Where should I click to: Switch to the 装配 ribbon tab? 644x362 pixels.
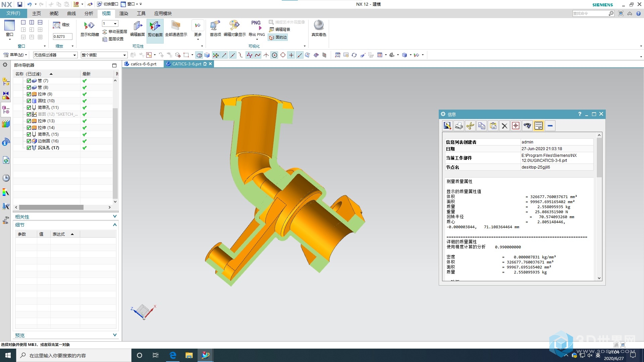54,13
